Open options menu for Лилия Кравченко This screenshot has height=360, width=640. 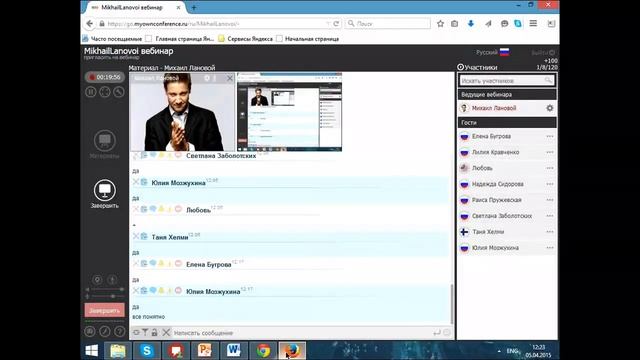[x=550, y=152]
